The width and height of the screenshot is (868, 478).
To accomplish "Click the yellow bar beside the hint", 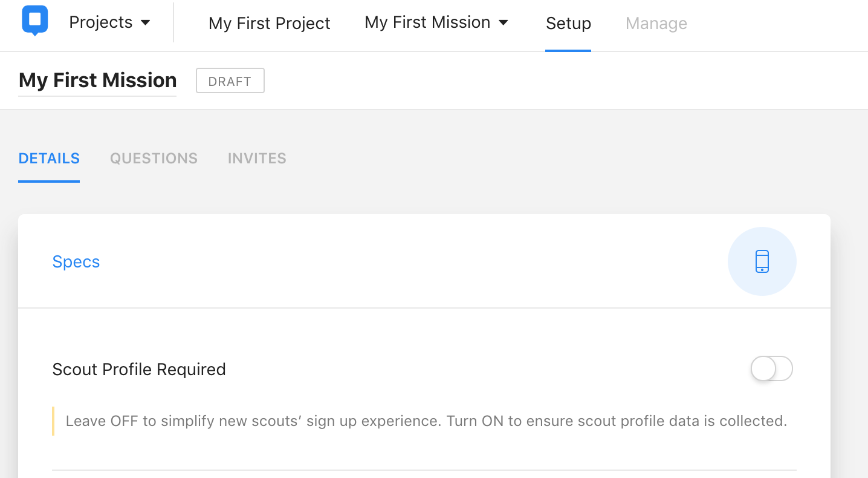I will click(x=54, y=421).
